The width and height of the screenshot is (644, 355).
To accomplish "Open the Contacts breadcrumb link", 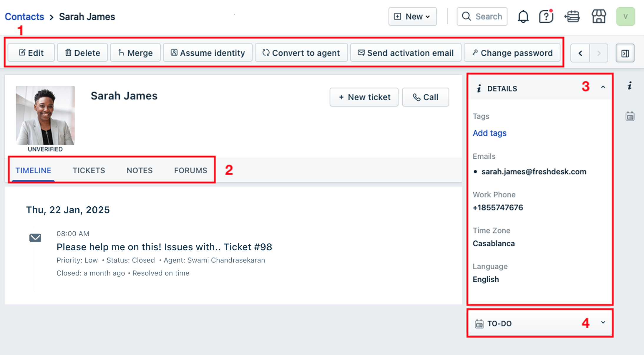I will click(x=24, y=17).
